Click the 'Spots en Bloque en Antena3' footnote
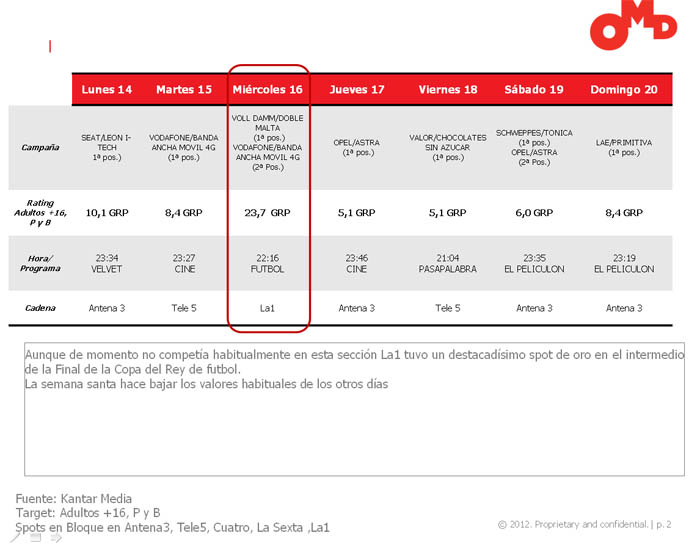This screenshot has height=544, width=700. point(172,527)
